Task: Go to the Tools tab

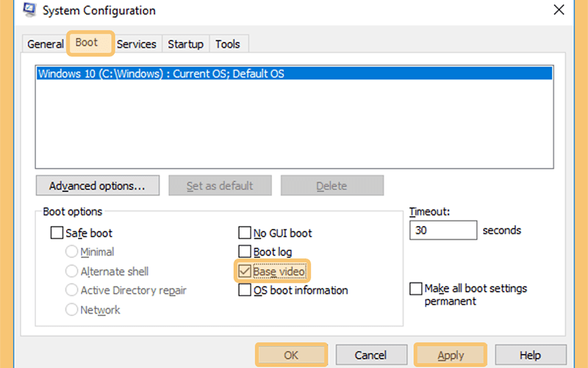Action: tap(228, 44)
